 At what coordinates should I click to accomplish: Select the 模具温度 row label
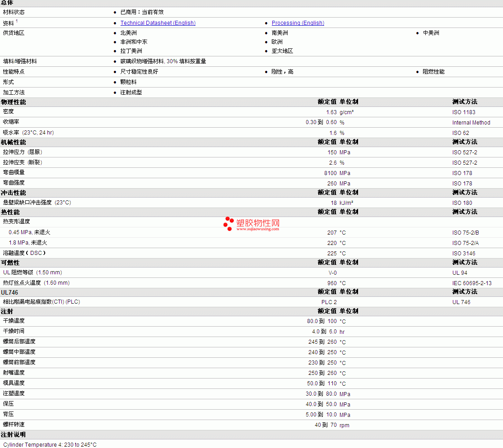[x=14, y=383]
